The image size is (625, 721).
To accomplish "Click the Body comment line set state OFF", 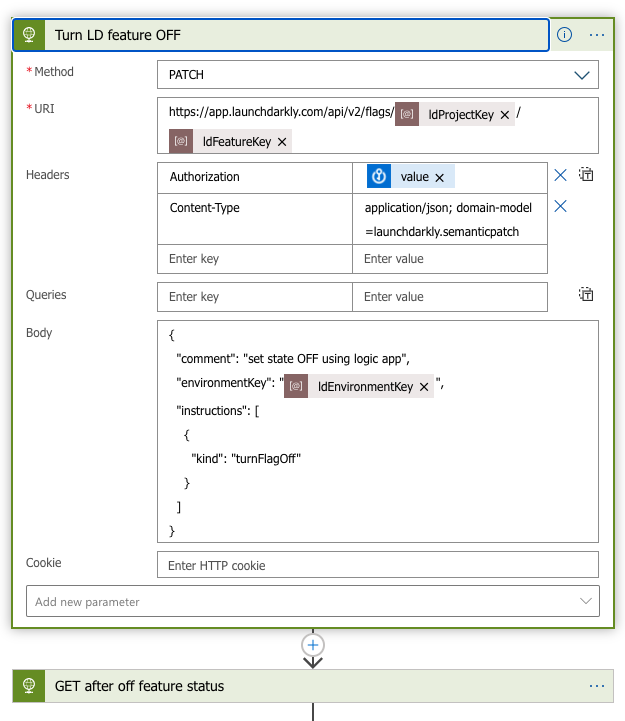I will pos(293,359).
